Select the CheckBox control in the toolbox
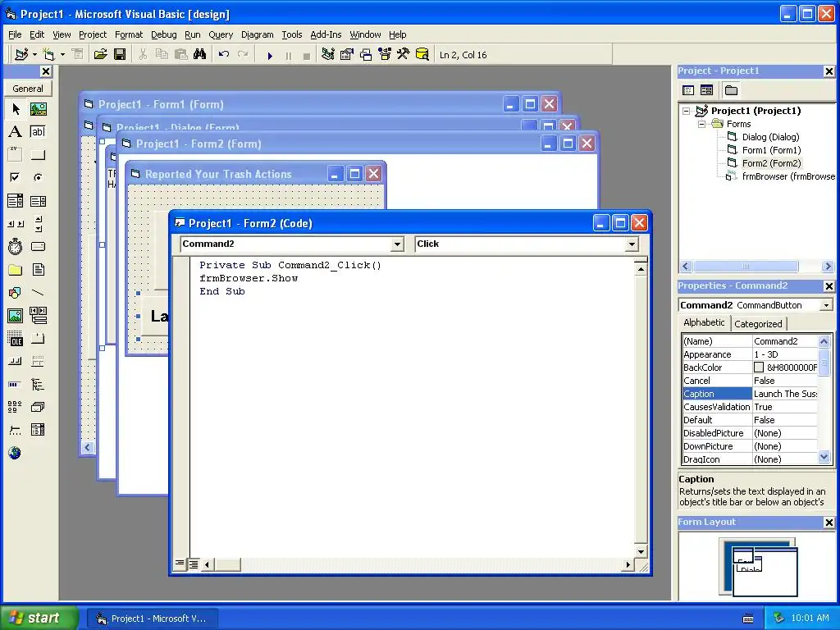Image resolution: width=840 pixels, height=630 pixels. click(x=15, y=177)
